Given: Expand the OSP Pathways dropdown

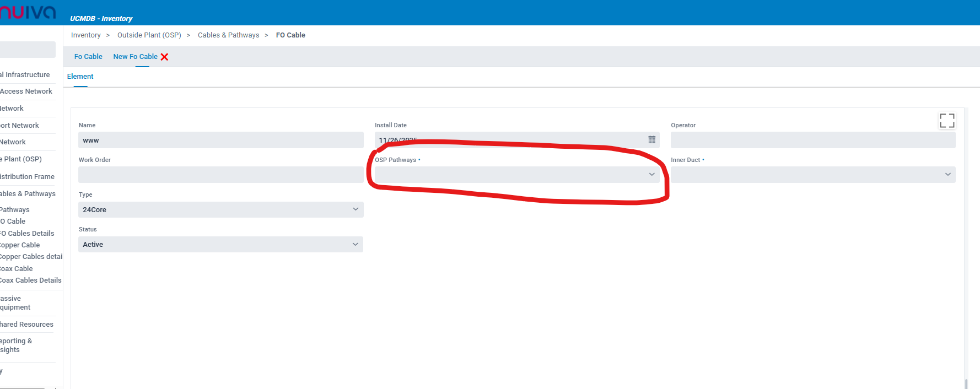Looking at the screenshot, I should pos(516,175).
